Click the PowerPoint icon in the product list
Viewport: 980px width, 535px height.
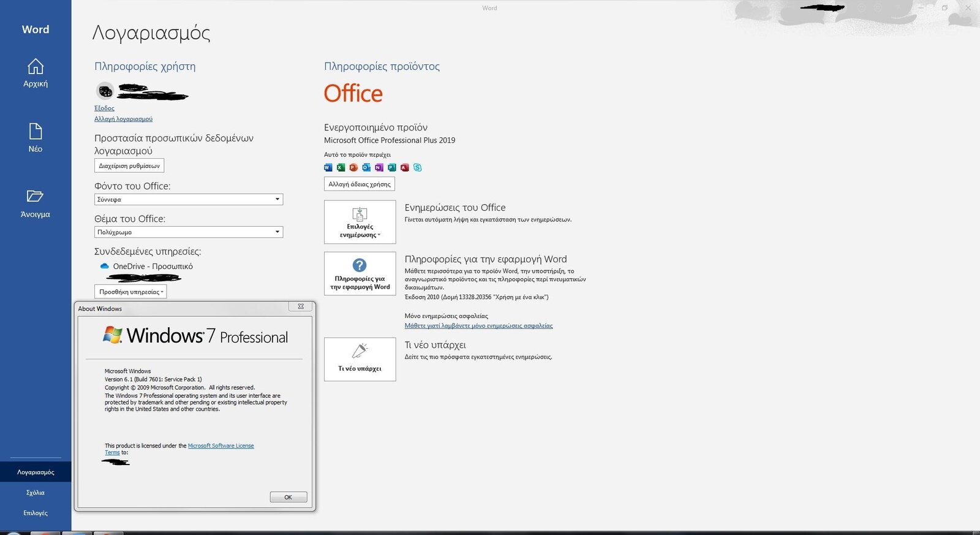353,167
